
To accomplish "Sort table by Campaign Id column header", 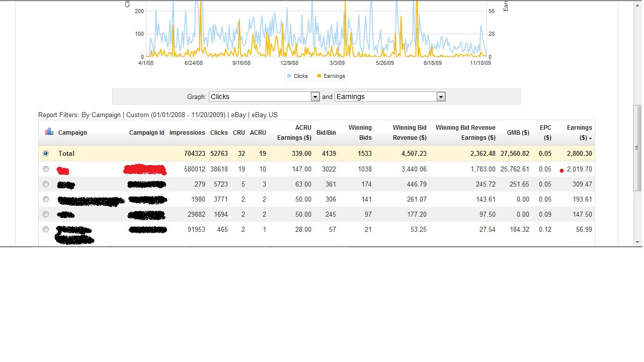I will pos(146,133).
